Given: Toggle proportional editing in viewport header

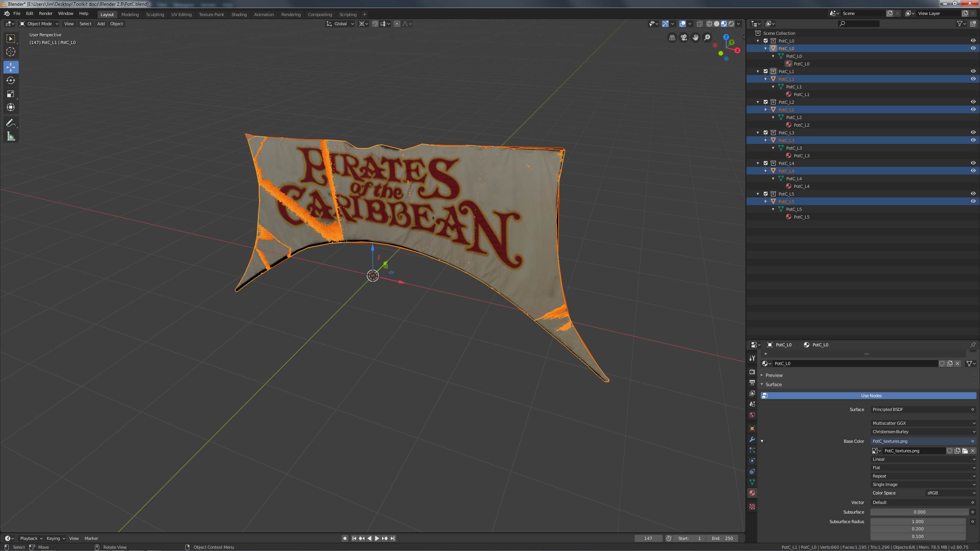Looking at the screenshot, I should pyautogui.click(x=397, y=24).
